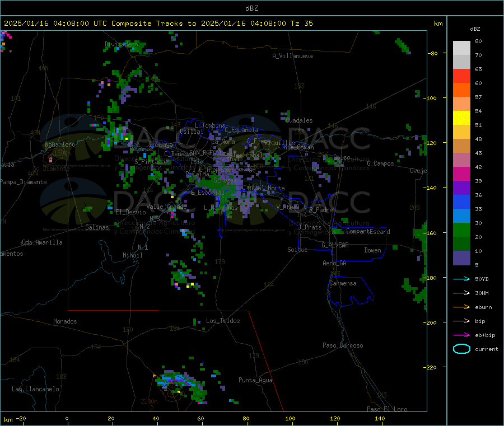Click the blue-outlined polygon around Carmensa
Viewport: 504px width, 426px height.
tap(351, 292)
